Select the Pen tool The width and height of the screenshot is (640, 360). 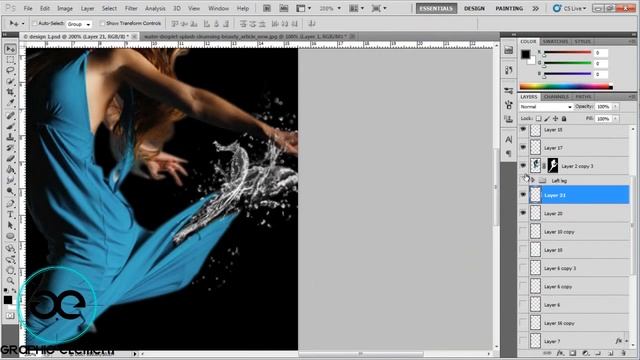(10, 203)
